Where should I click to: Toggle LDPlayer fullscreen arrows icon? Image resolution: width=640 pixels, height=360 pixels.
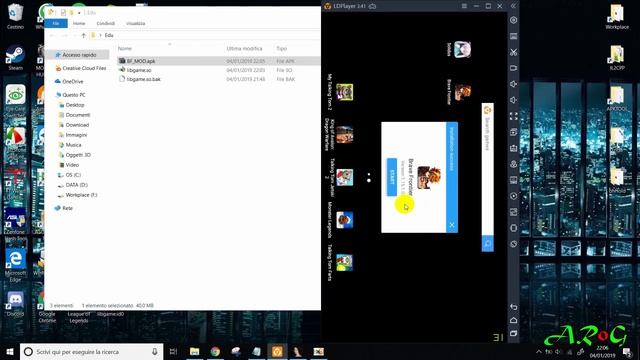(514, 116)
